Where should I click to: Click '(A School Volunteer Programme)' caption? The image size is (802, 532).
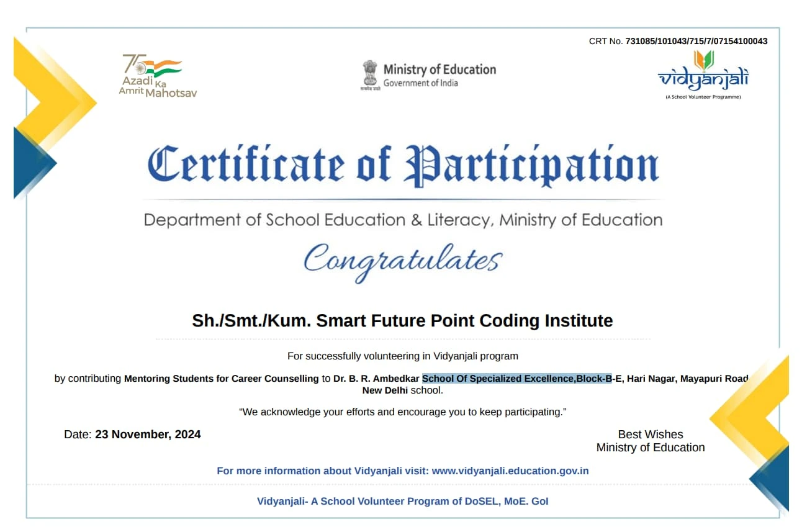703,97
